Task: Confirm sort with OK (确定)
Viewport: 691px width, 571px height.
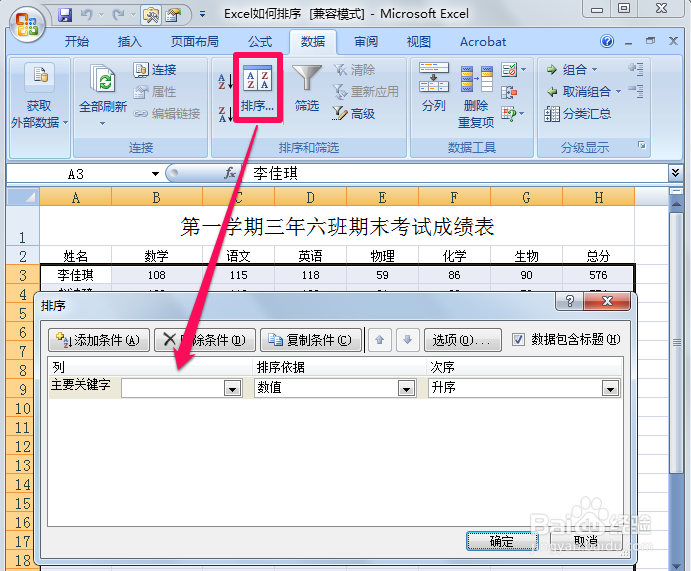Action: (x=502, y=541)
